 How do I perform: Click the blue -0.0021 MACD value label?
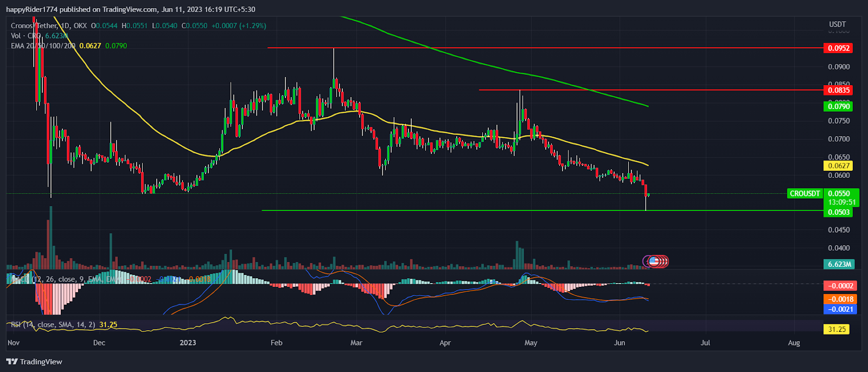(840, 309)
